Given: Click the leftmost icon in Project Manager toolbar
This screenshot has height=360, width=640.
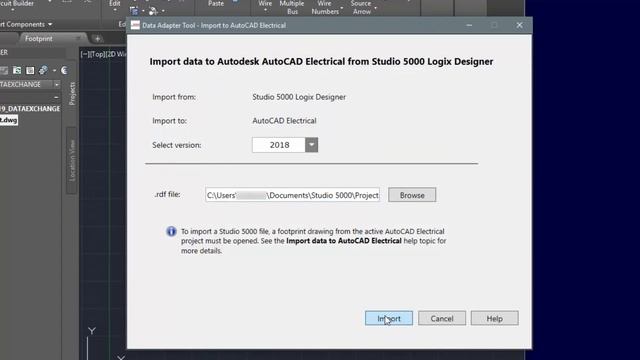Looking at the screenshot, I should (x=4, y=71).
